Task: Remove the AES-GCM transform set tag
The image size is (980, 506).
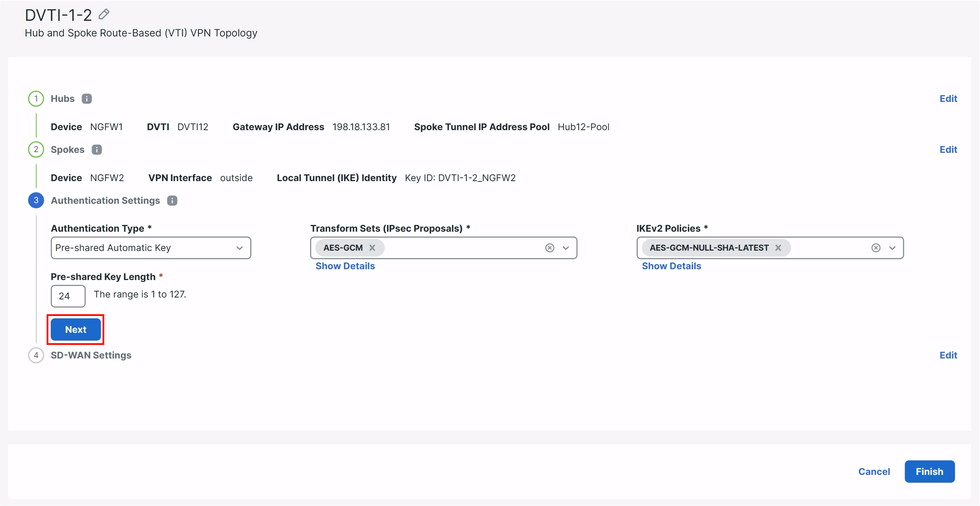Action: pos(372,248)
